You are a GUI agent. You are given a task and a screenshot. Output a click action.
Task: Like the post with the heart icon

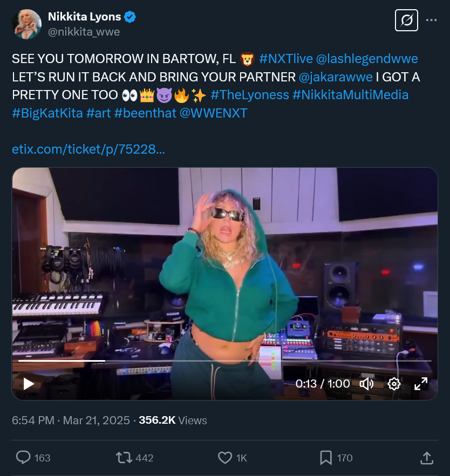point(225,458)
